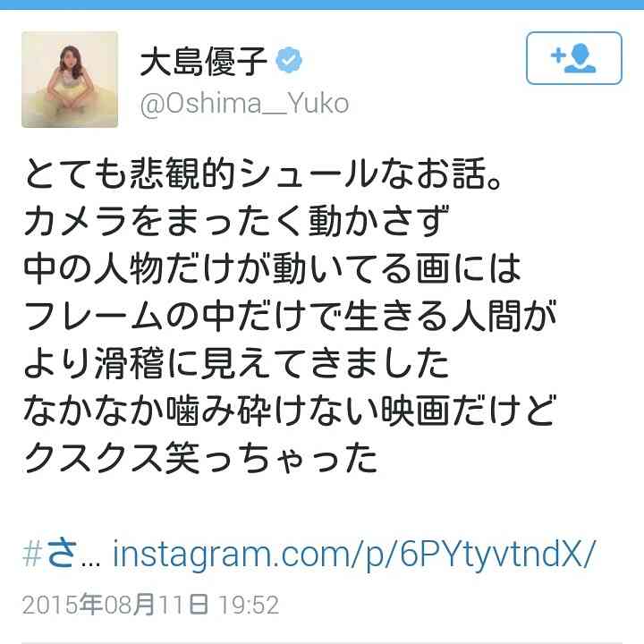Open 大島優子's profile avatar photo

70,80
